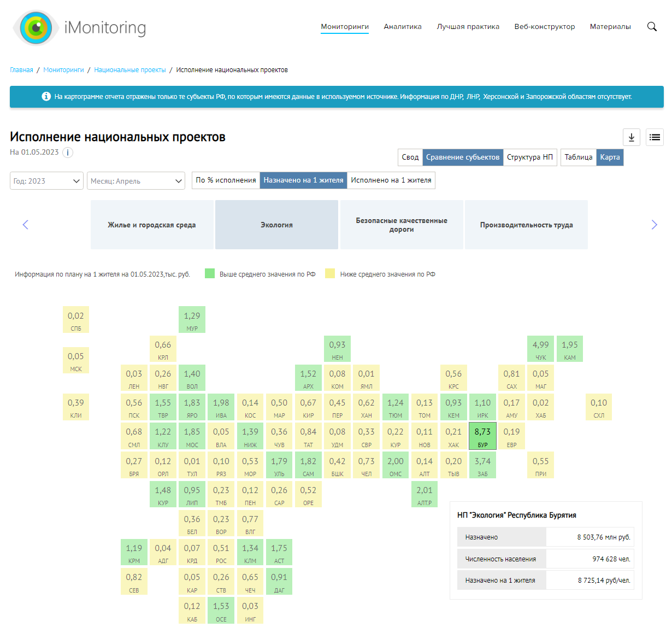Expand the Год: 2023 dropdown
Screen dimensions: 672x633
coord(46,181)
